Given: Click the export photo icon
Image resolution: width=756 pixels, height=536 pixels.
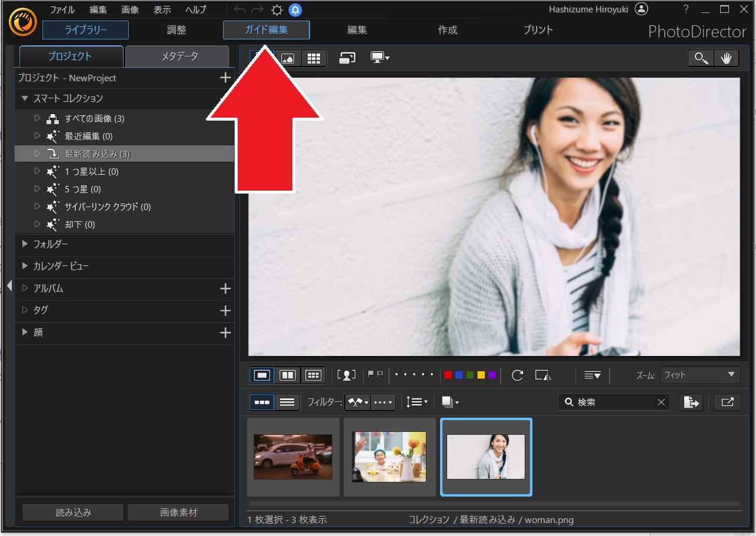Looking at the screenshot, I should (691, 402).
